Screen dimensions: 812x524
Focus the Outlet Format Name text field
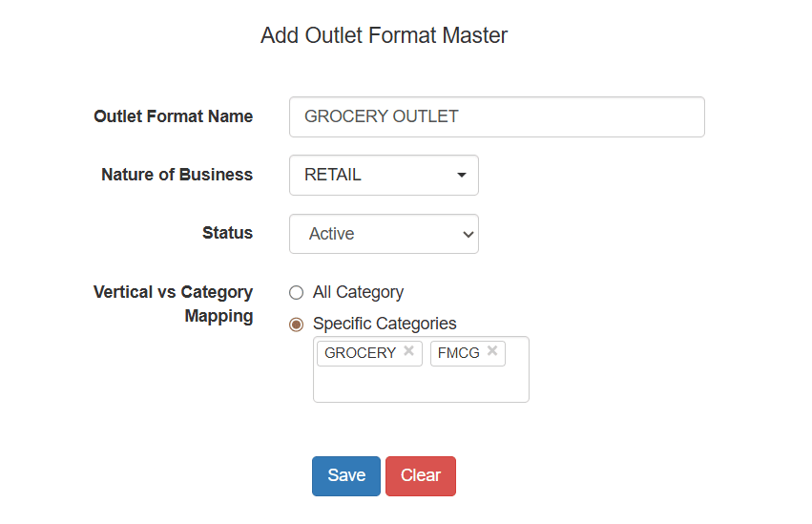(x=496, y=116)
